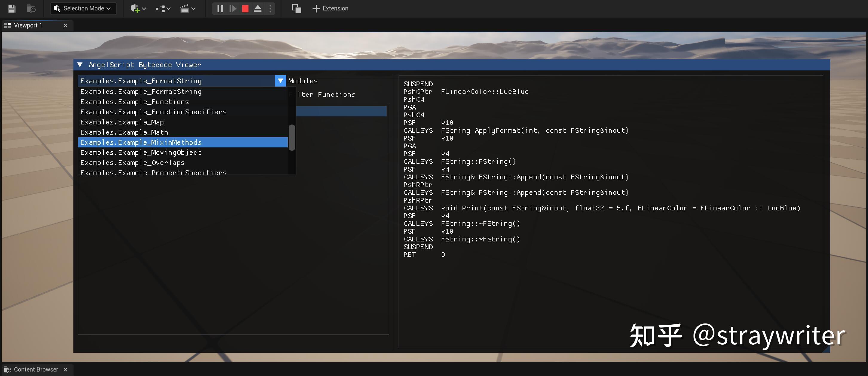
Task: Save the current level
Action: 11,8
